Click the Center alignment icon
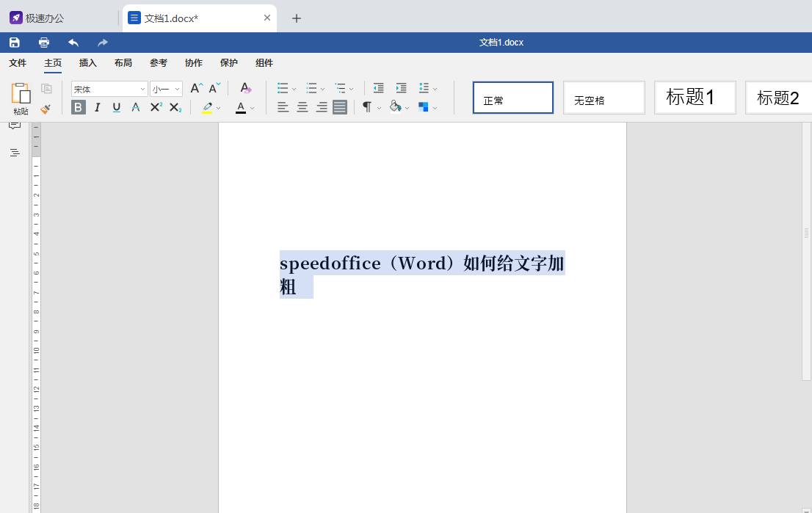This screenshot has width=812, height=513. [302, 107]
